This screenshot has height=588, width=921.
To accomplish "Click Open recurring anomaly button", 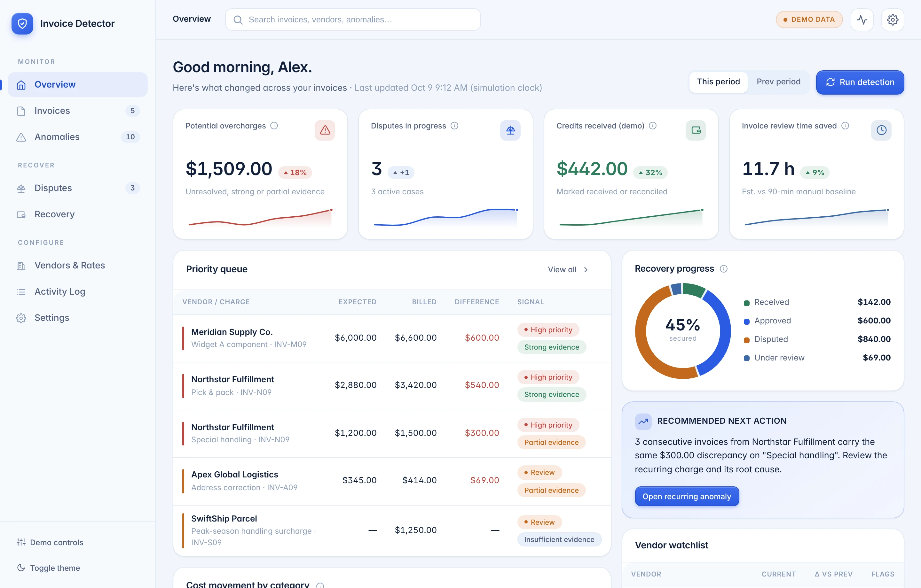I will 687,496.
